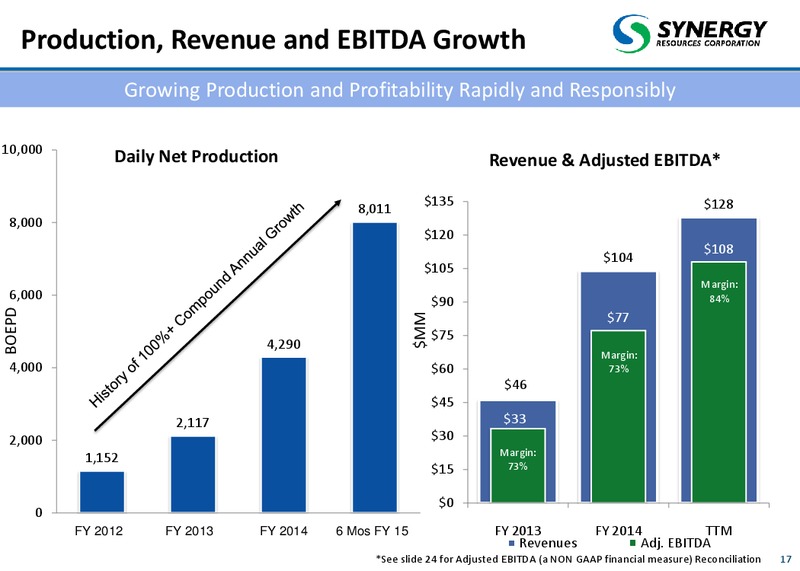The image size is (800, 571).
Task: Click the 2,117 data label
Action: point(192,423)
